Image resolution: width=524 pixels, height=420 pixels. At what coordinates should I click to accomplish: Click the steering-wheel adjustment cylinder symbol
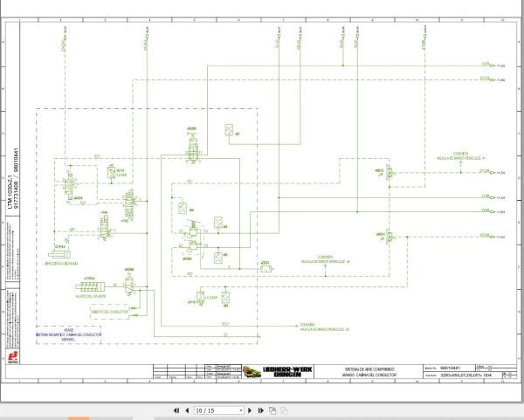(90, 286)
